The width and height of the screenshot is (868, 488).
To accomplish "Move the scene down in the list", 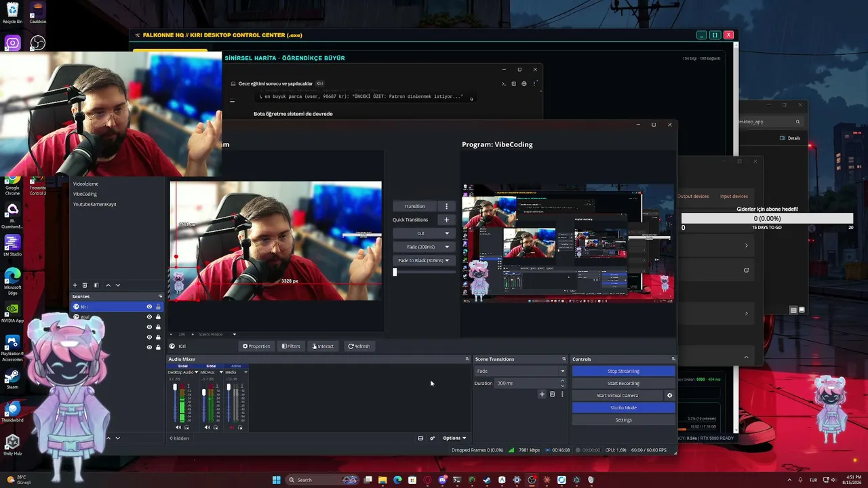I will [x=117, y=285].
